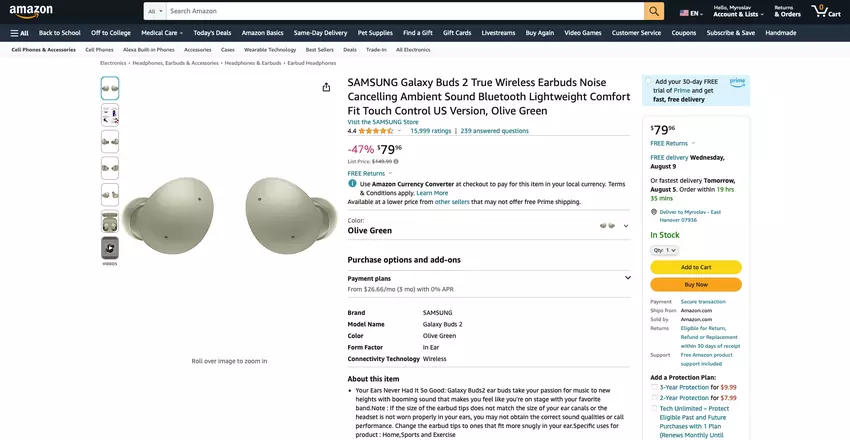Check the 2-Year Protection plan box
The width and height of the screenshot is (850, 440).
pos(654,398)
